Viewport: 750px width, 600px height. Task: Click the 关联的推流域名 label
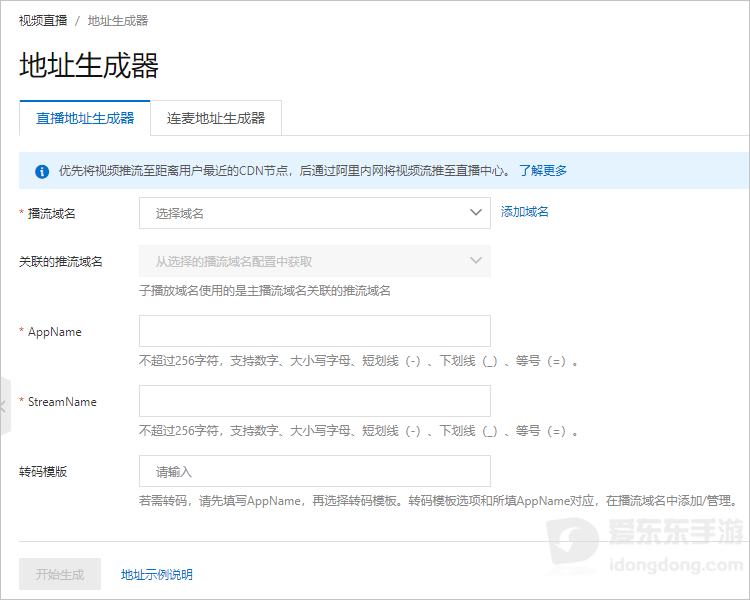click(x=61, y=262)
